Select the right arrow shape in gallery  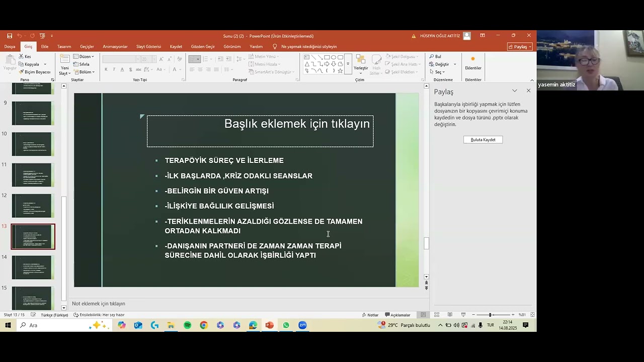[x=327, y=64]
